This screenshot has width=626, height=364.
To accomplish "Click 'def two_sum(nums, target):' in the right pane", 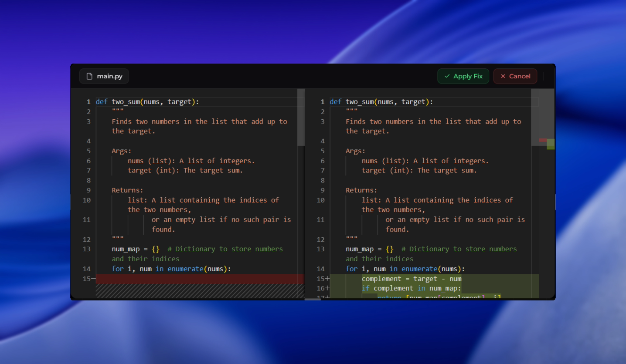I will (x=381, y=102).
